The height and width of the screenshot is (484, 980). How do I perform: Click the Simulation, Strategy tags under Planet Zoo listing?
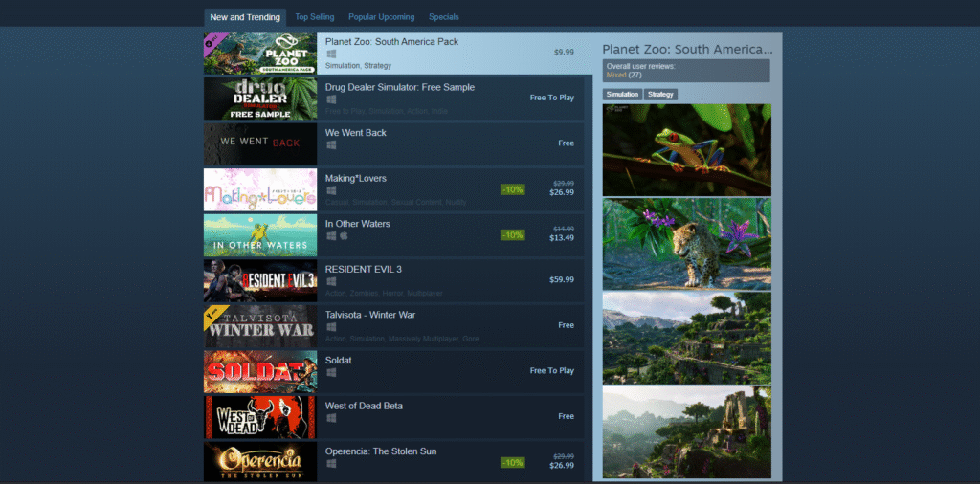pyautogui.click(x=358, y=66)
